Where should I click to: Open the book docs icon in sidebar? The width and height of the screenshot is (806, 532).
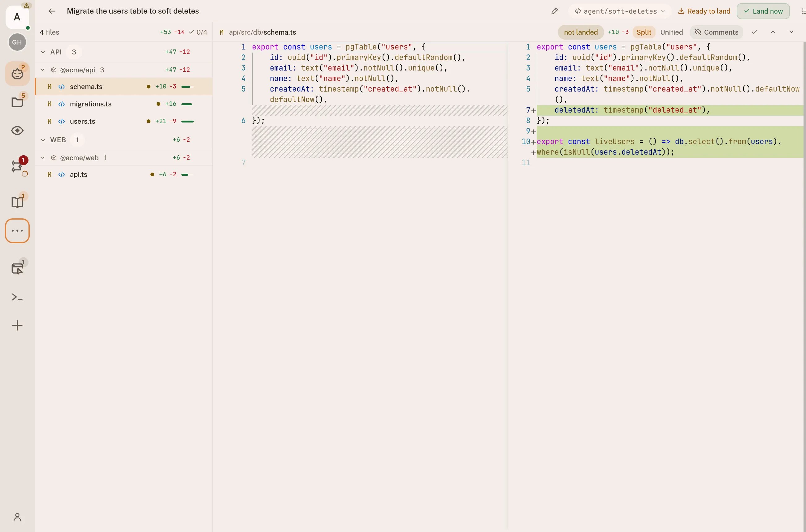click(17, 202)
